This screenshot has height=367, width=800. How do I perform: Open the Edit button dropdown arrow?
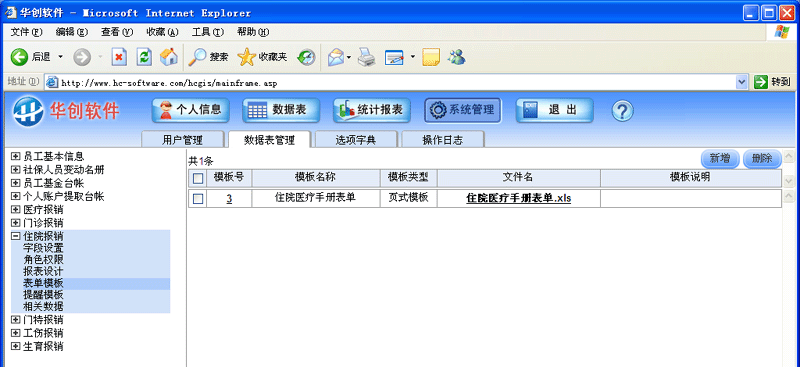(x=412, y=57)
